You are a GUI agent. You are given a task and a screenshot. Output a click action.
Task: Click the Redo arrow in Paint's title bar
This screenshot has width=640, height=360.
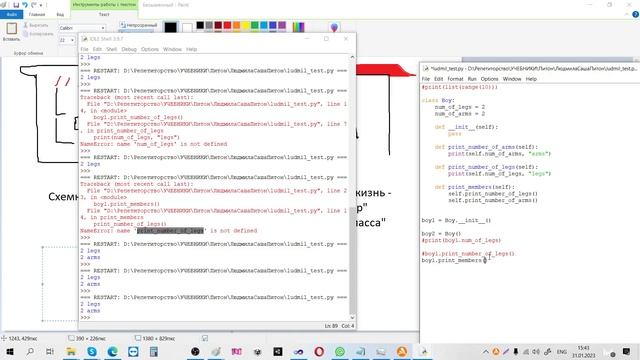(x=34, y=5)
